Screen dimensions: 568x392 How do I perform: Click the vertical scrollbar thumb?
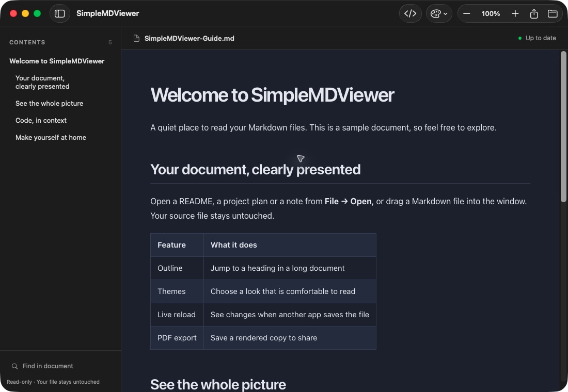[x=563, y=127]
